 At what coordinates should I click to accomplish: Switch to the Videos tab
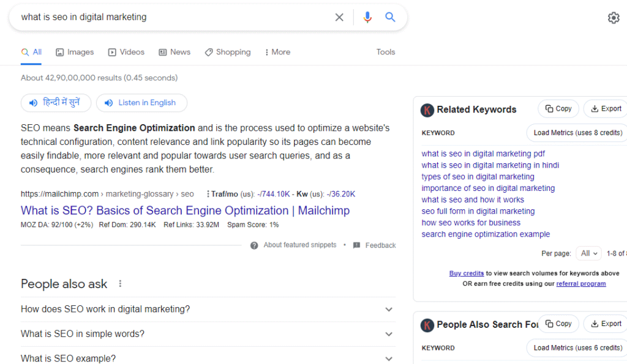click(126, 52)
